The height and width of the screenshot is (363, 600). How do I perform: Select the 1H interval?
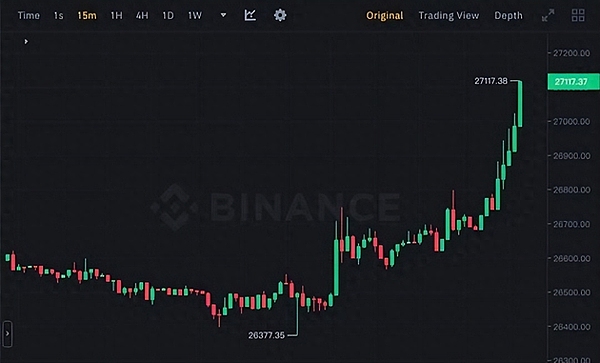click(116, 16)
